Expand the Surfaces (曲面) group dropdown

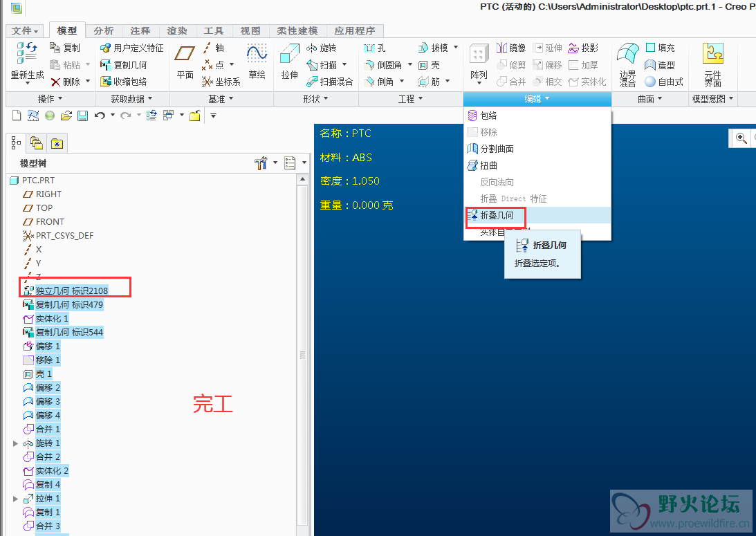[x=650, y=99]
